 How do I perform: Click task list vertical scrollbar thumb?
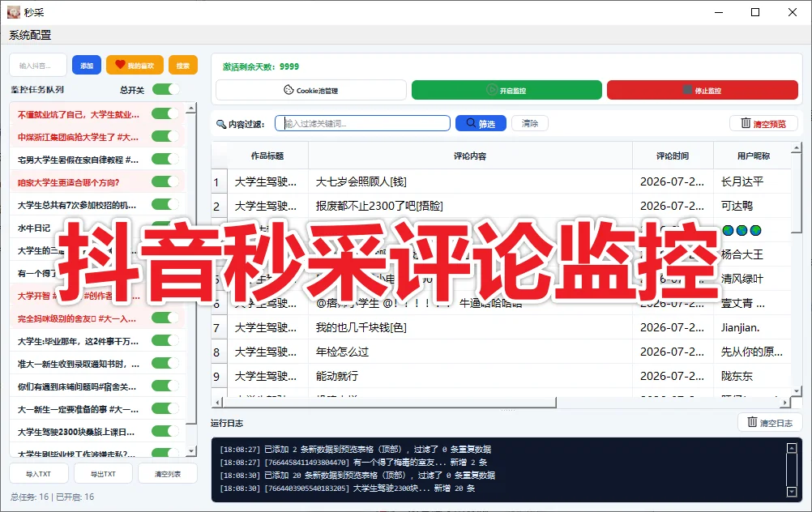191,269
